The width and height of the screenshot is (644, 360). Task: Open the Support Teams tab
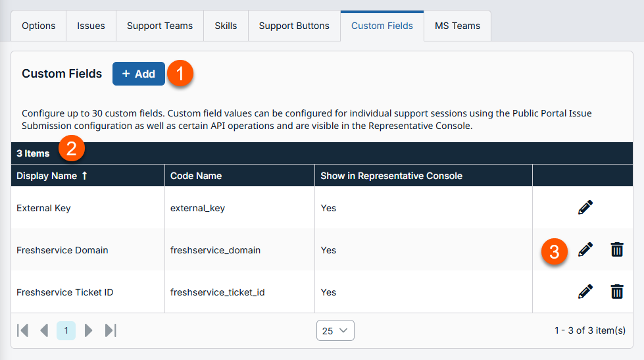160,26
